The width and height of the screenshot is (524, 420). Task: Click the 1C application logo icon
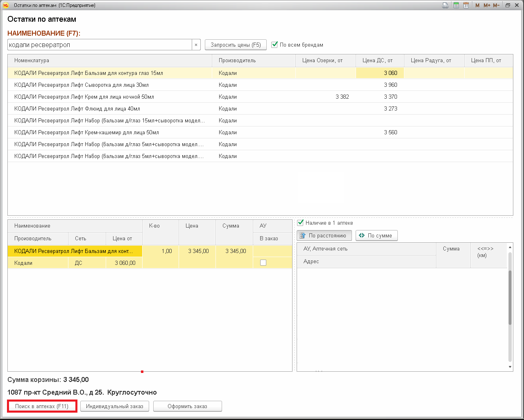coord(6,5)
